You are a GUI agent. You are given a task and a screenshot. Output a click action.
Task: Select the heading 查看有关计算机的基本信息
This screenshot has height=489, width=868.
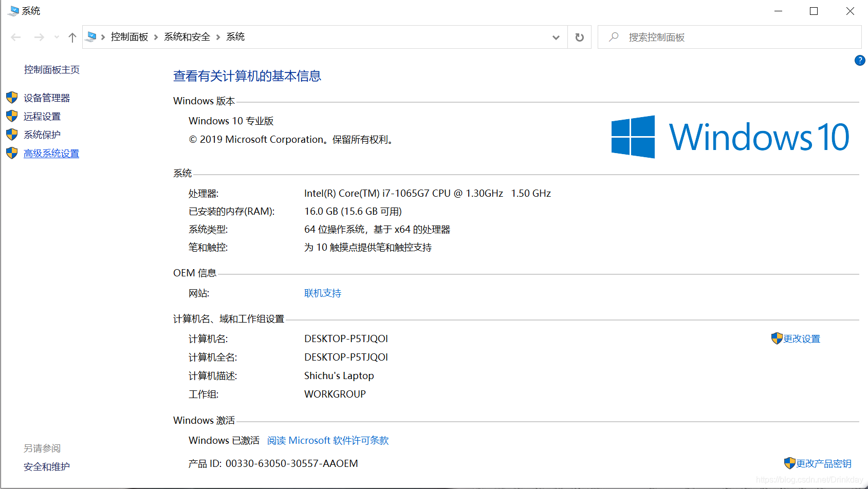(x=247, y=76)
